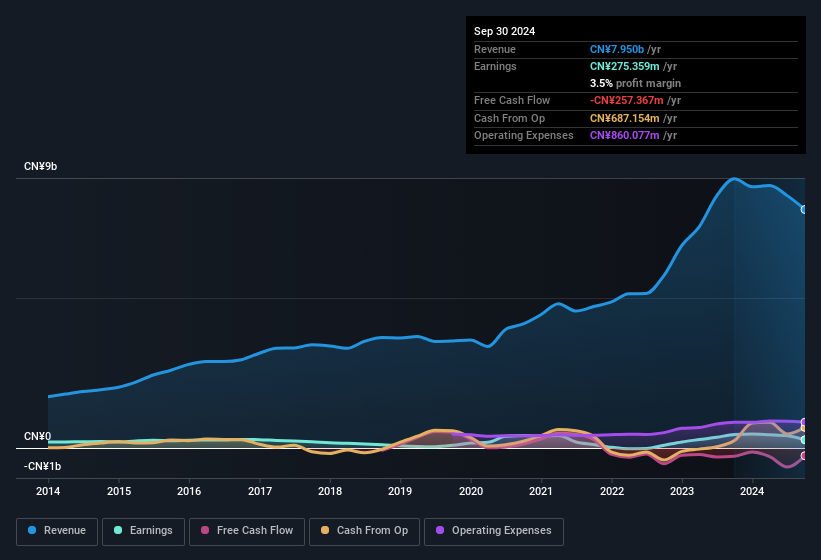Viewport: 821px width, 560px height.
Task: Click the CN¥7.950b revenue value
Action: (x=617, y=49)
